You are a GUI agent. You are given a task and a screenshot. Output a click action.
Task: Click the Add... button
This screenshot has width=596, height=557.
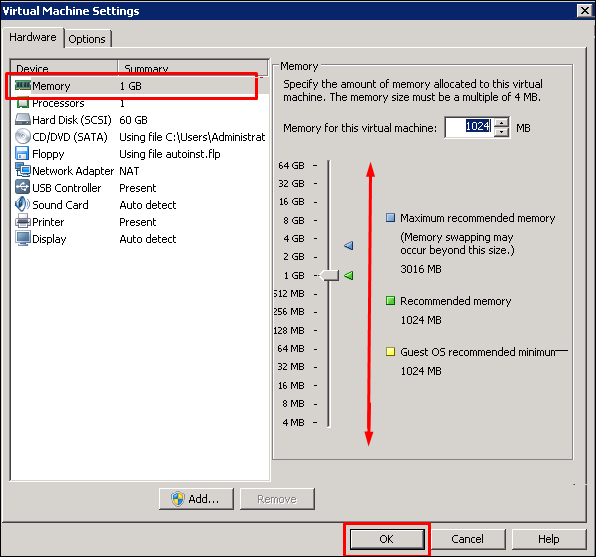(x=196, y=499)
